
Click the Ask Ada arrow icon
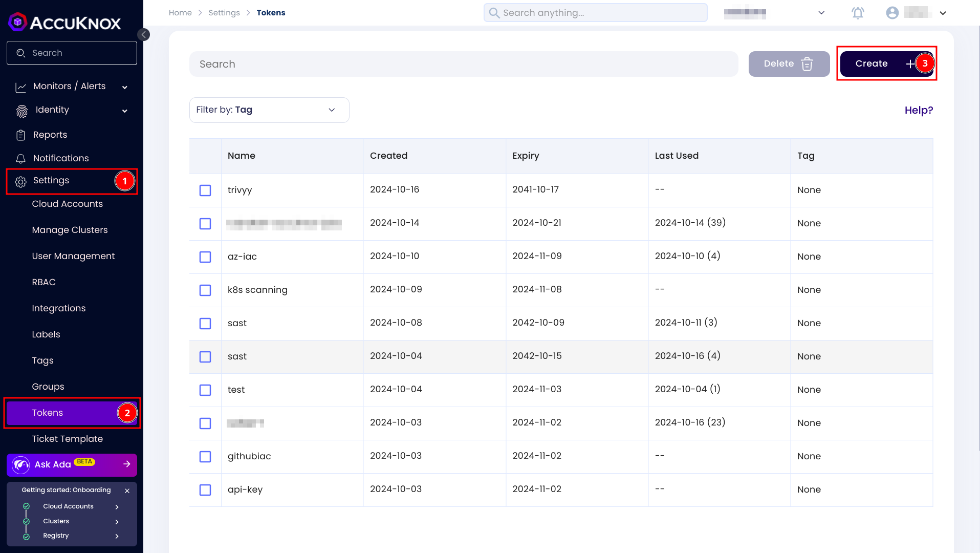[127, 464]
